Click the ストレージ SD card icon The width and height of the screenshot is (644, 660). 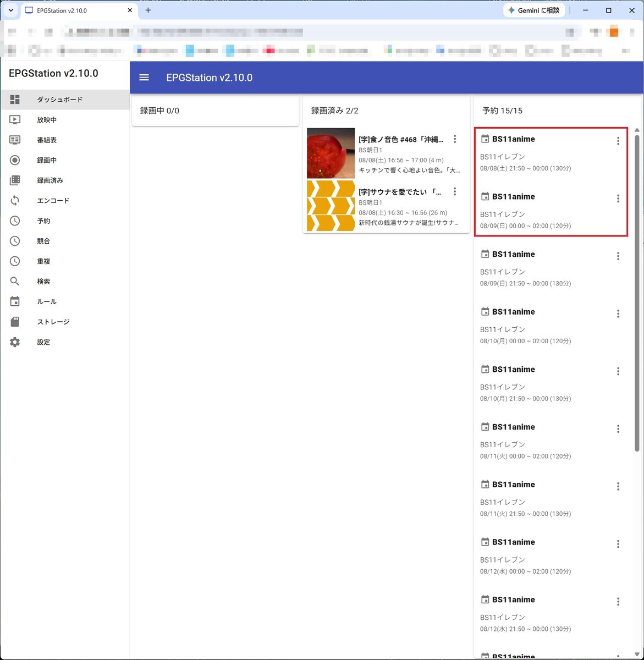tap(15, 322)
